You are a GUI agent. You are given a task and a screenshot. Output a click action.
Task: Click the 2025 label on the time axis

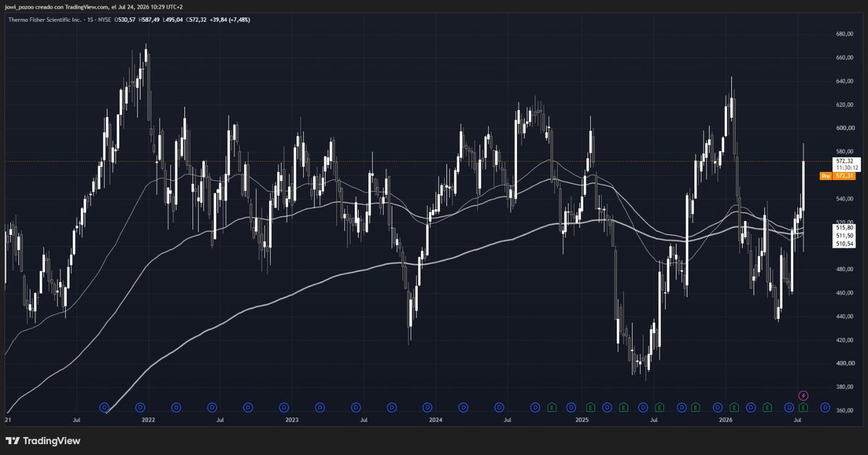[x=582, y=420]
